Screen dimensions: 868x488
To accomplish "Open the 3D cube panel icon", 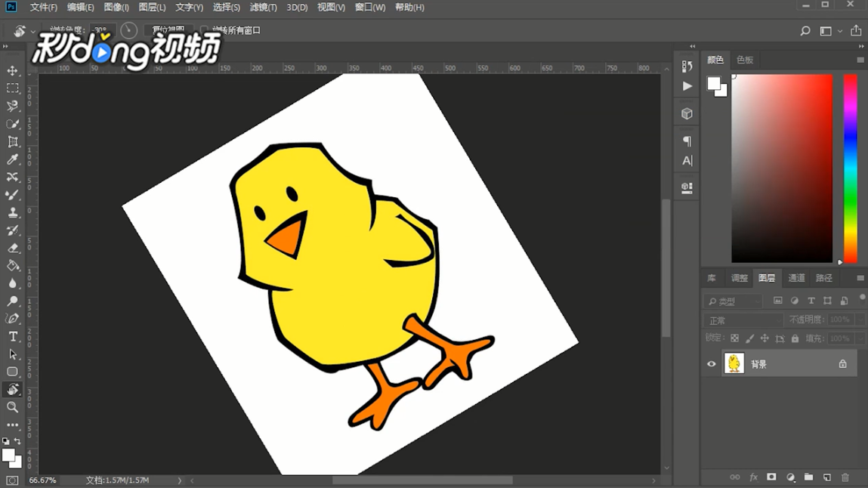I will tap(687, 113).
